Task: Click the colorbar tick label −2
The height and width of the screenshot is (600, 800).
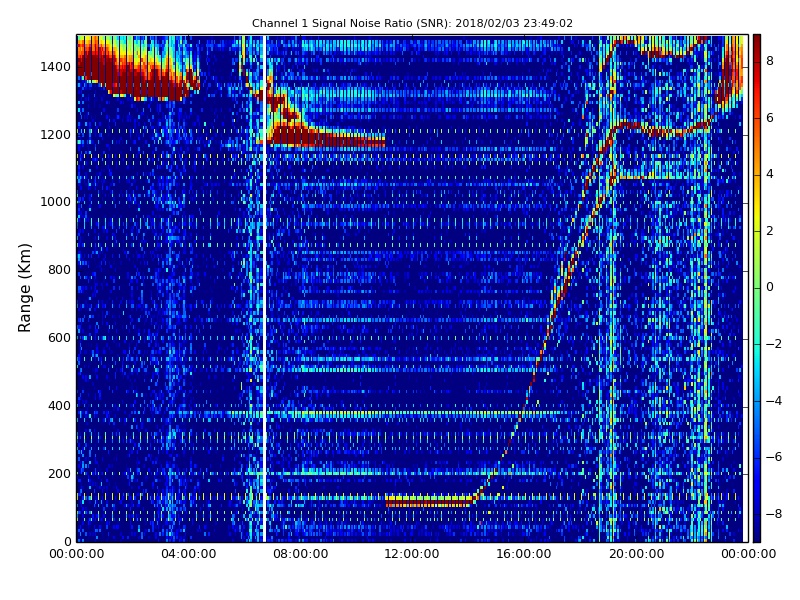Action: point(774,344)
